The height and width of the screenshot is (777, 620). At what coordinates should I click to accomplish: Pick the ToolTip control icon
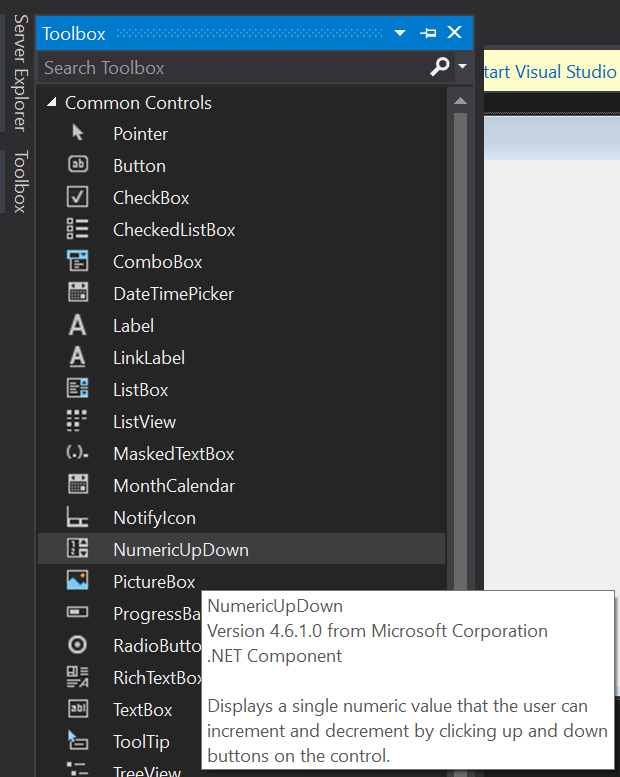(78, 740)
